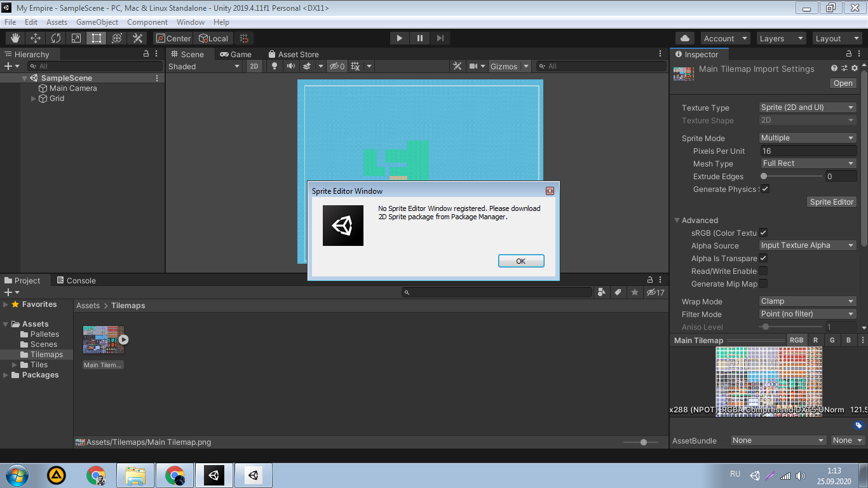Click the Play button
The width and height of the screenshot is (868, 488).
399,38
